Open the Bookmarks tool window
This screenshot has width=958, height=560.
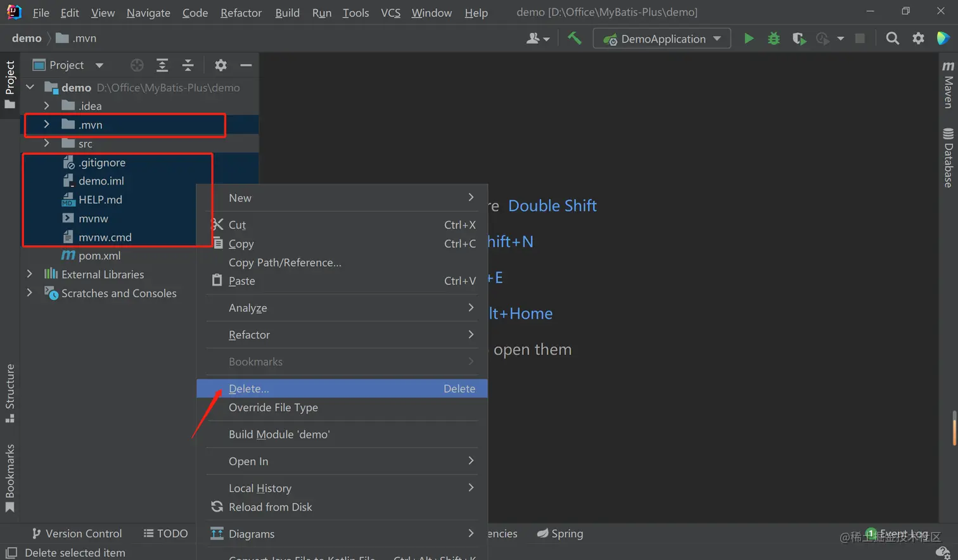[x=10, y=478]
